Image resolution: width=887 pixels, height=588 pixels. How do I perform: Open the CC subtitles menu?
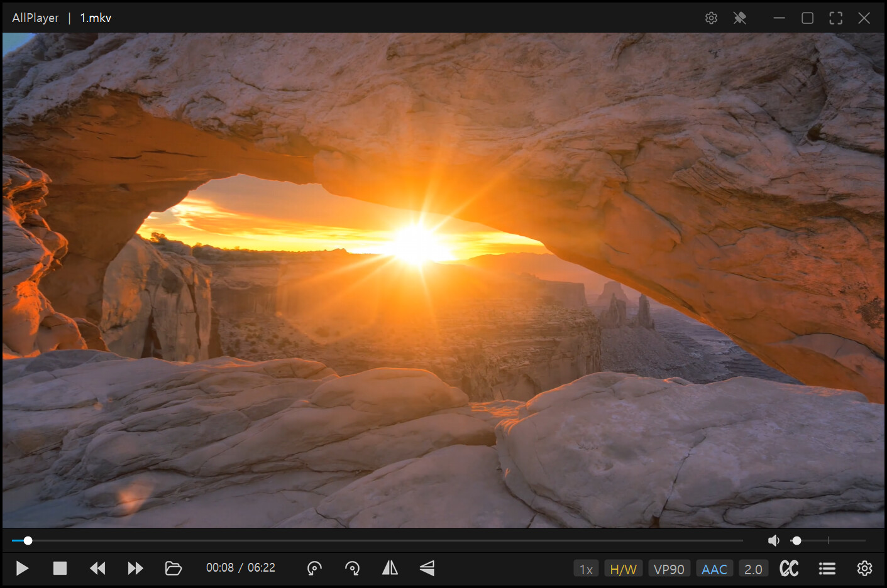tap(789, 569)
